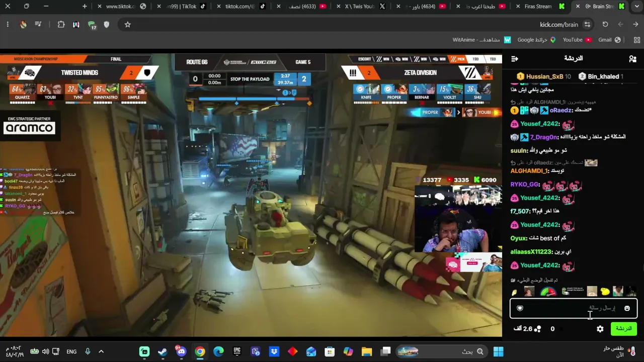Switch to the X \ Twis tab
Image resolution: width=644 pixels, height=362 pixels.
[360, 7]
